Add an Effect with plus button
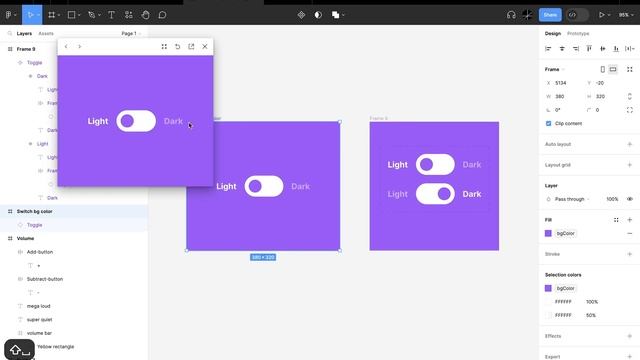This screenshot has height=360, width=640. 630,336
